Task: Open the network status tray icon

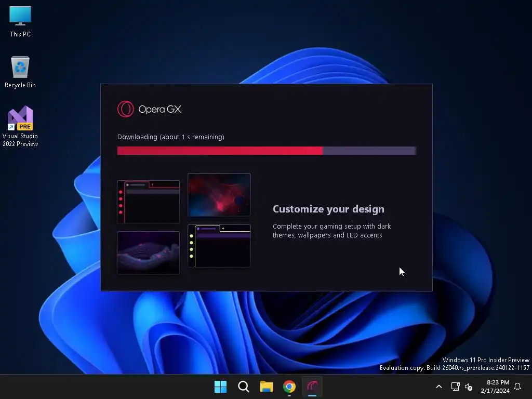Action: (x=455, y=387)
